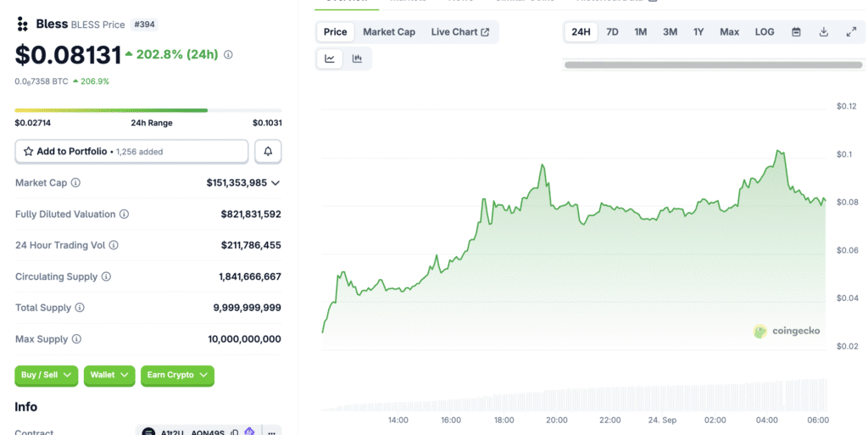868x435 pixels.
Task: Click the 1,841,666,667 circulating supply value
Action: tap(250, 276)
